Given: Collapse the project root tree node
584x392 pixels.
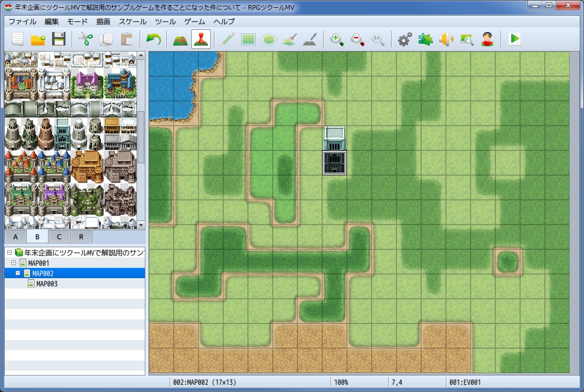Looking at the screenshot, I should pyautogui.click(x=10, y=252).
